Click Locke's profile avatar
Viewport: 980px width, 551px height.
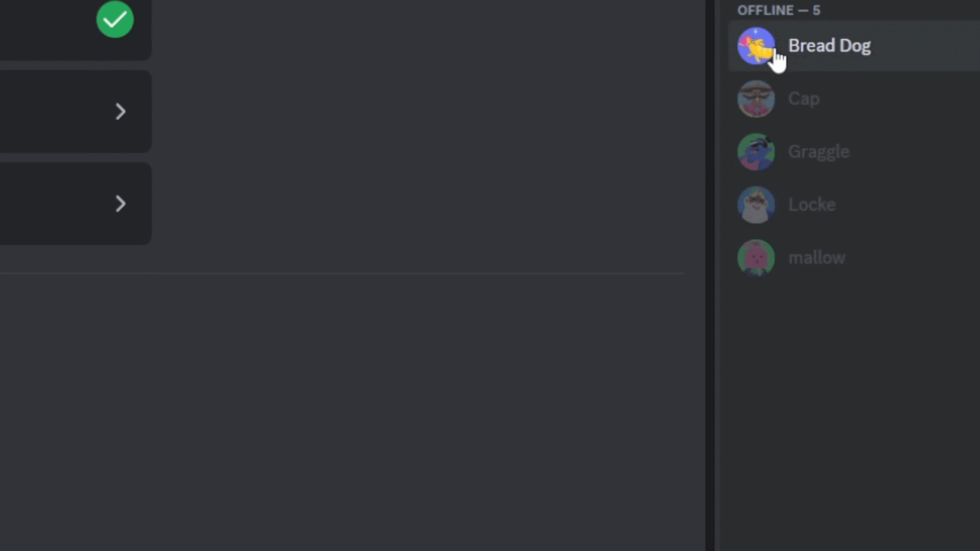(756, 204)
